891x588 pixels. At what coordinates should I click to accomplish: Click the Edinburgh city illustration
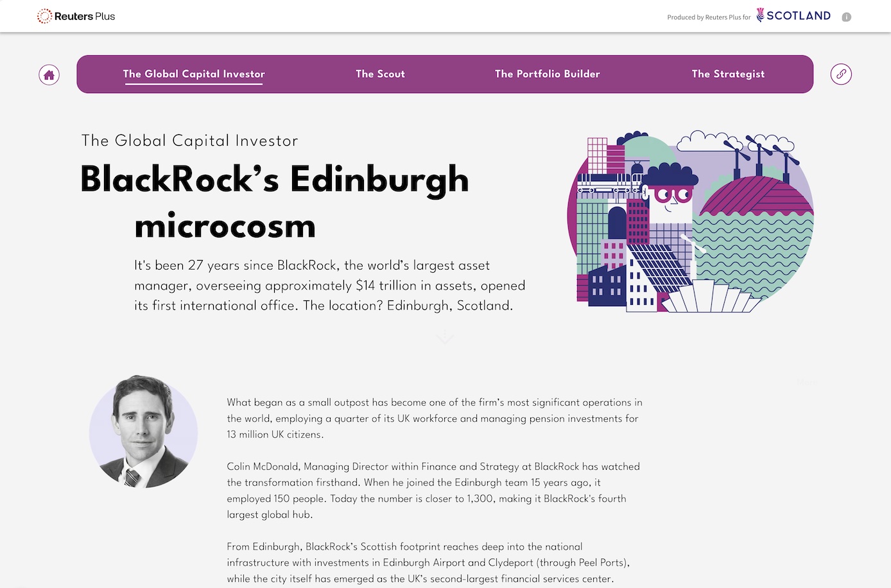coord(691,221)
